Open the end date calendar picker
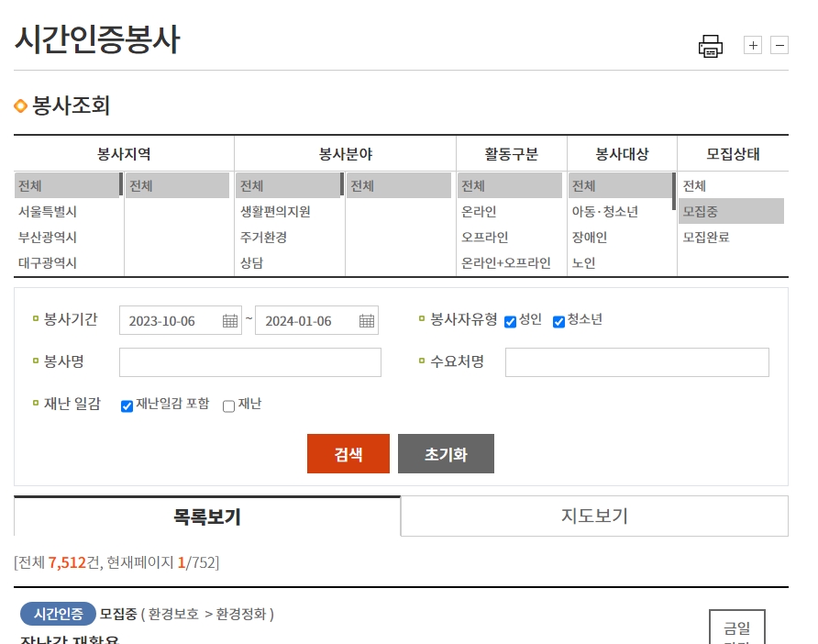This screenshot has width=818, height=644. (x=365, y=320)
